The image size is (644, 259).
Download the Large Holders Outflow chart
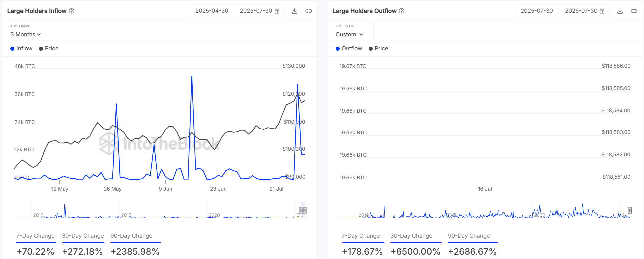point(620,11)
